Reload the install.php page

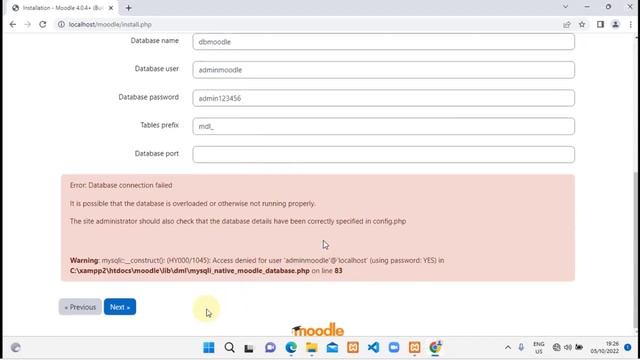click(42, 24)
